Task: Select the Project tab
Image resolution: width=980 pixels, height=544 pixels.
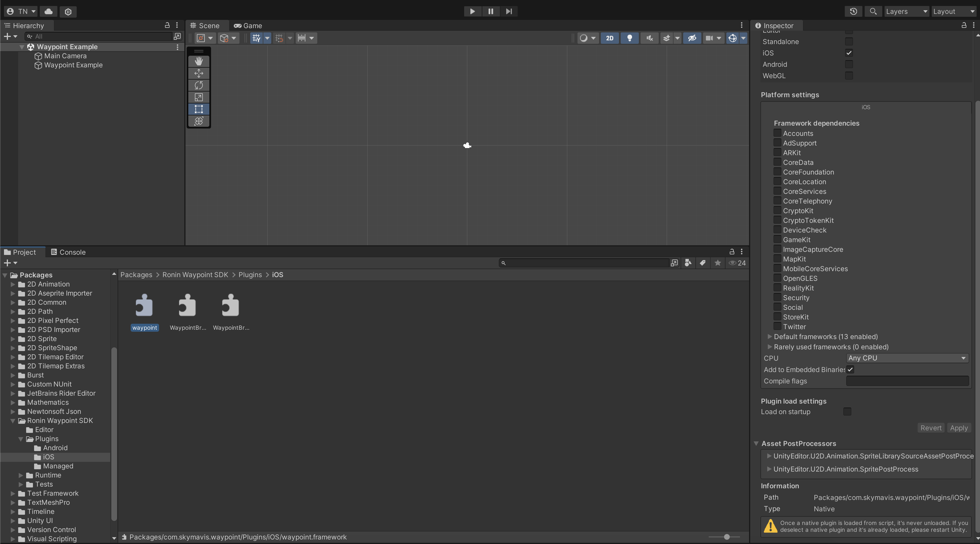Action: (x=20, y=252)
